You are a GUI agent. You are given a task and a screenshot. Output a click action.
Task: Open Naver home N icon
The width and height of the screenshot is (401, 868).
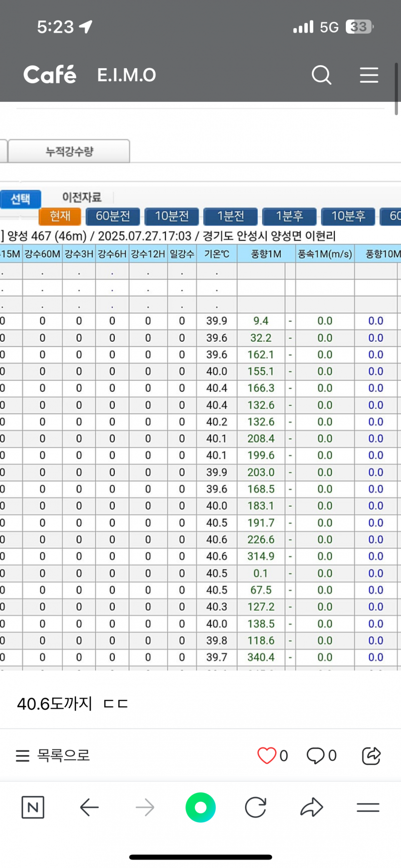tap(33, 807)
